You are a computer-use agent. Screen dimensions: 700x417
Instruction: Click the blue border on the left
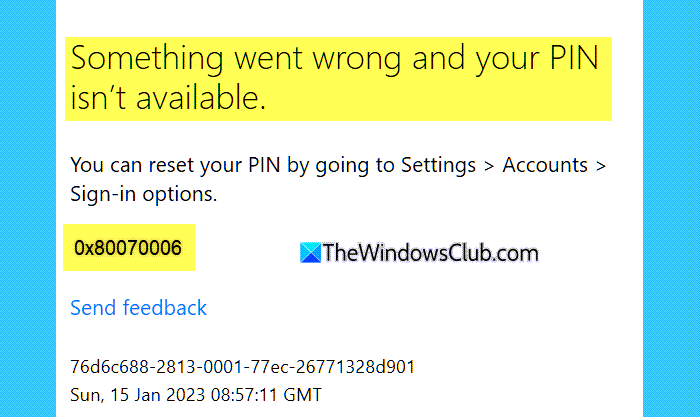point(27,208)
